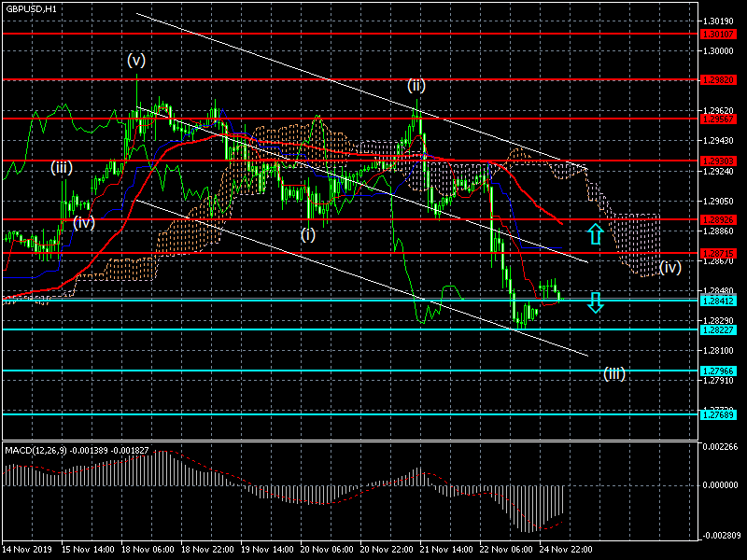The image size is (747, 560).
Task: Click the 1.27910 value on the price axis
Action: pos(718,381)
